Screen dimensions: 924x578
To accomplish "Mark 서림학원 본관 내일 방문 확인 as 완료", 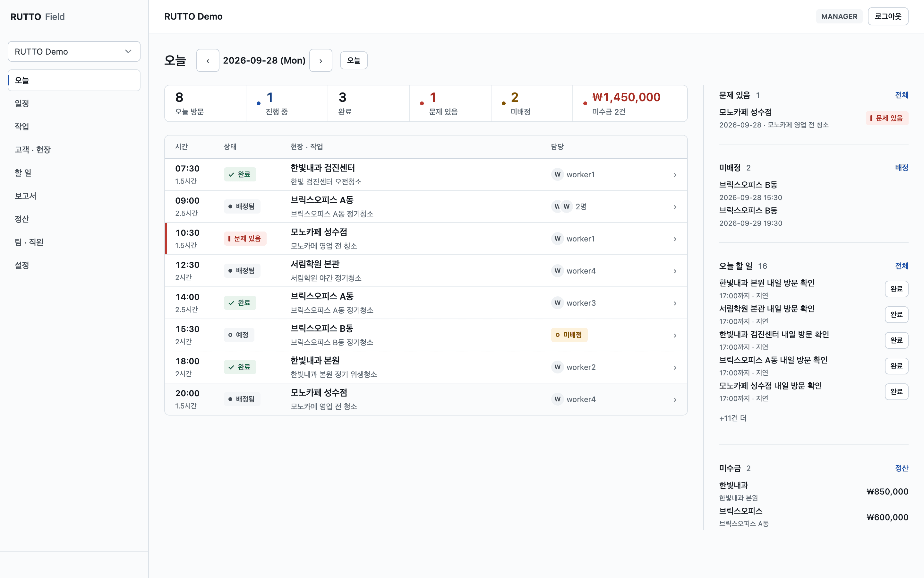I will point(896,315).
